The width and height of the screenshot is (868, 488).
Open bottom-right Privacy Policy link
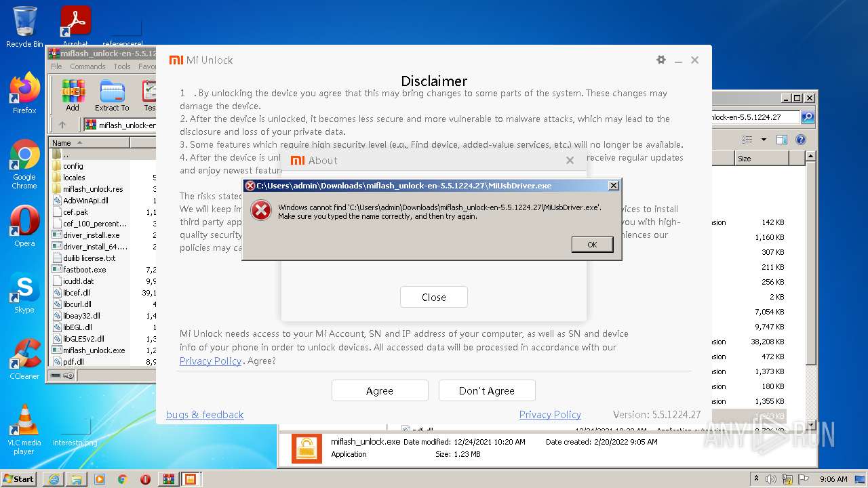550,415
